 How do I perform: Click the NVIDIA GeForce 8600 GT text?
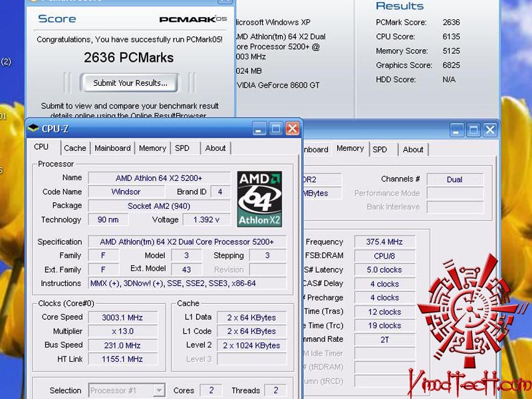tap(278, 85)
